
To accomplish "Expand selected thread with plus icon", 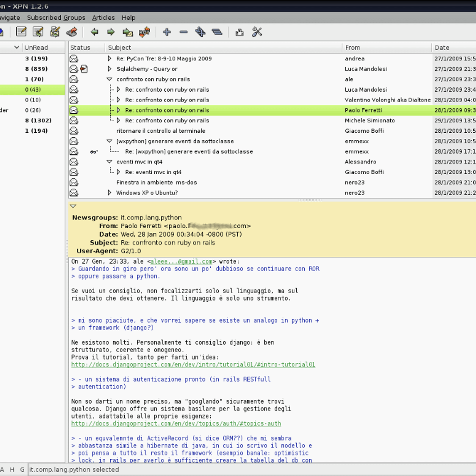I will [167, 32].
